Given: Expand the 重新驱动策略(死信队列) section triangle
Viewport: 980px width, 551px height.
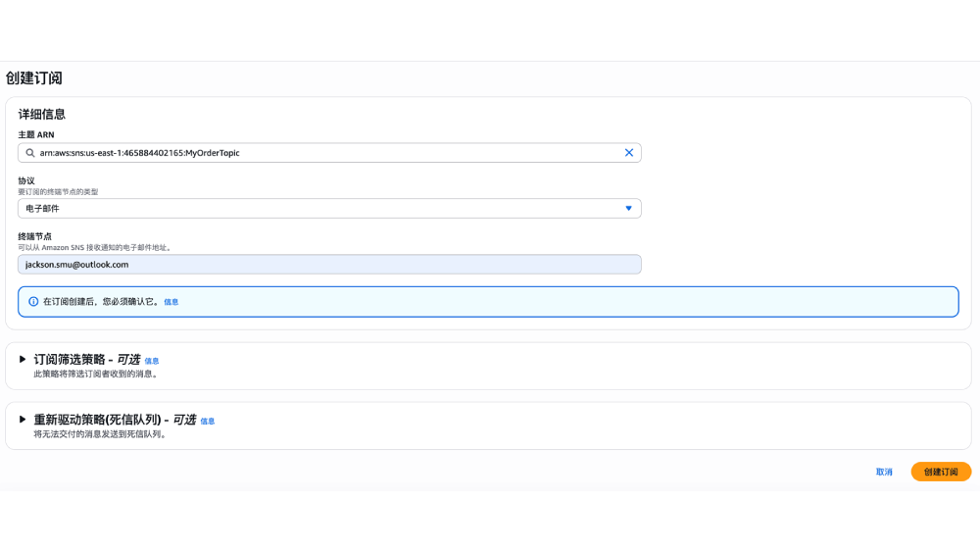Looking at the screenshot, I should click(x=23, y=419).
